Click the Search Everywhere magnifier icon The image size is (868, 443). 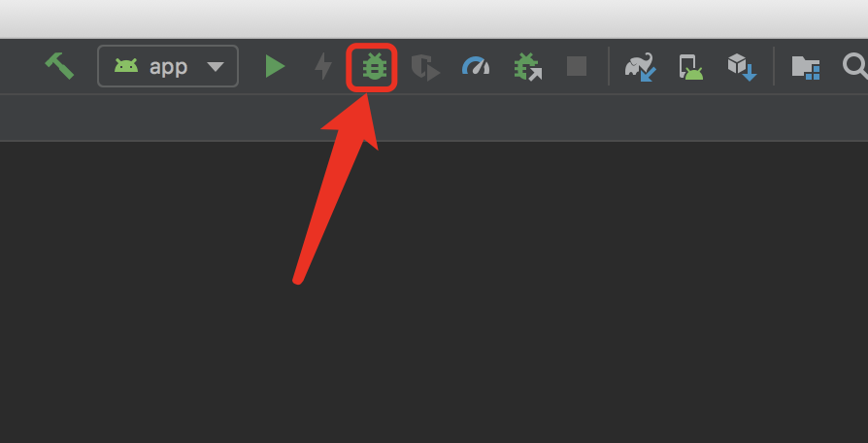855,66
